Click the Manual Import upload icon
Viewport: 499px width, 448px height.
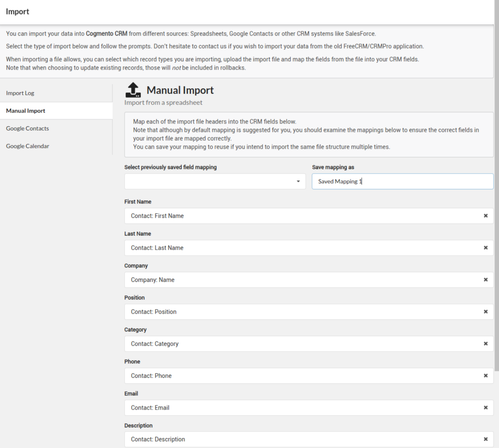click(x=134, y=90)
